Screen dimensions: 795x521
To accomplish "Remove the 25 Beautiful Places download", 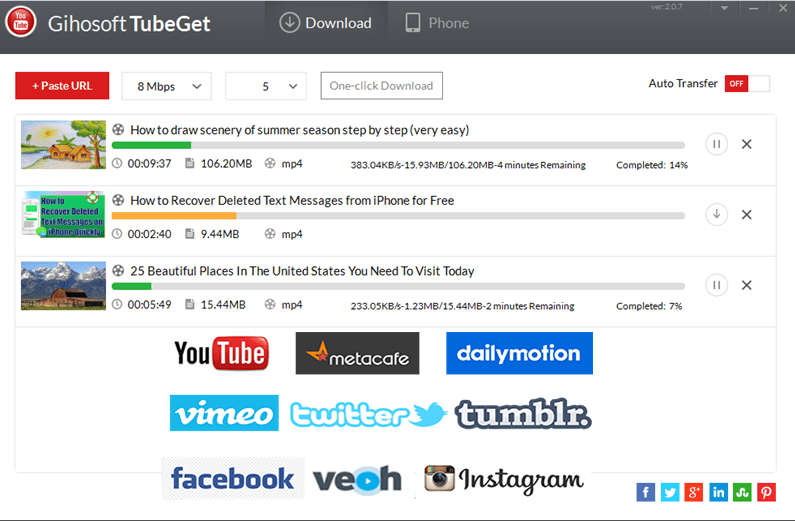I will click(x=746, y=285).
